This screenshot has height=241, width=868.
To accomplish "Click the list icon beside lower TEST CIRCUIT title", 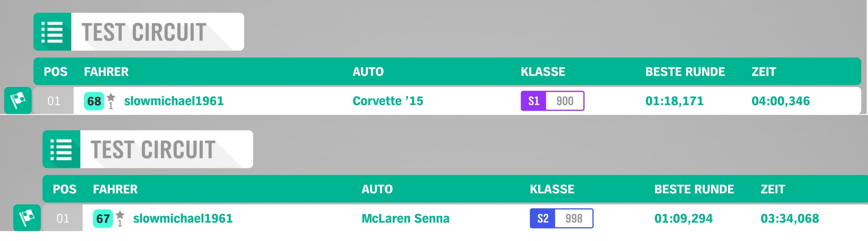I will click(x=61, y=149).
